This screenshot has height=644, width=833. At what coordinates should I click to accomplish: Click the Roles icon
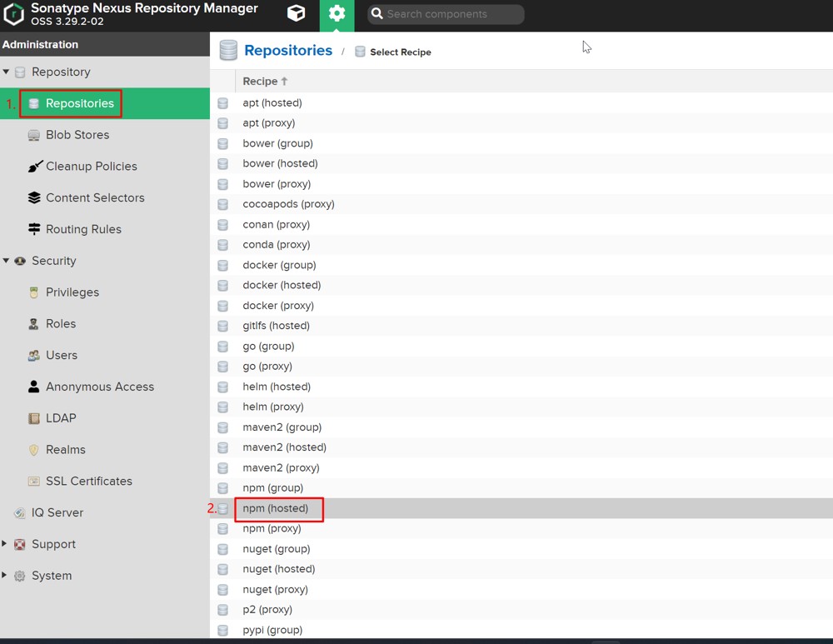coord(33,323)
